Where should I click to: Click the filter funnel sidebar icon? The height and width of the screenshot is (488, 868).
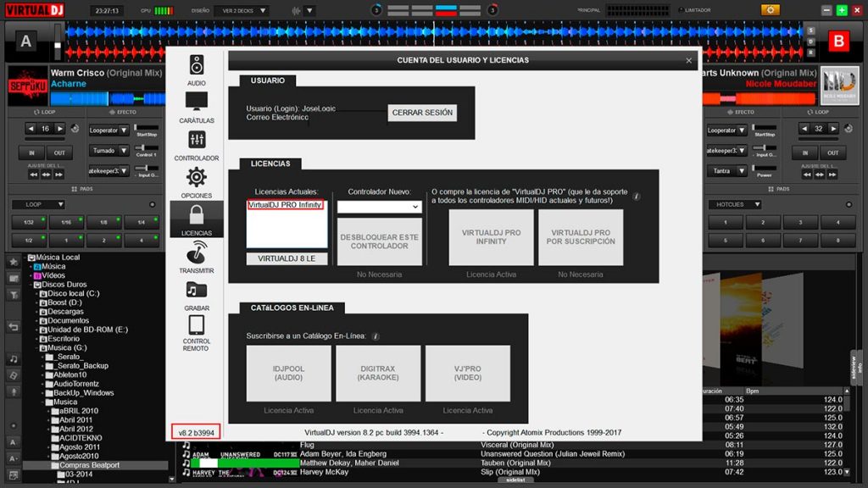pyautogui.click(x=14, y=296)
